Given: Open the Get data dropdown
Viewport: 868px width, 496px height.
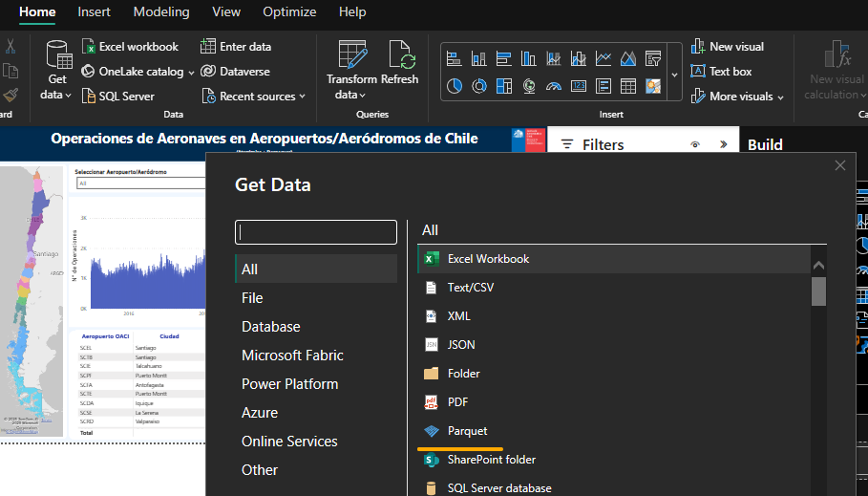Looking at the screenshot, I should coord(56,71).
